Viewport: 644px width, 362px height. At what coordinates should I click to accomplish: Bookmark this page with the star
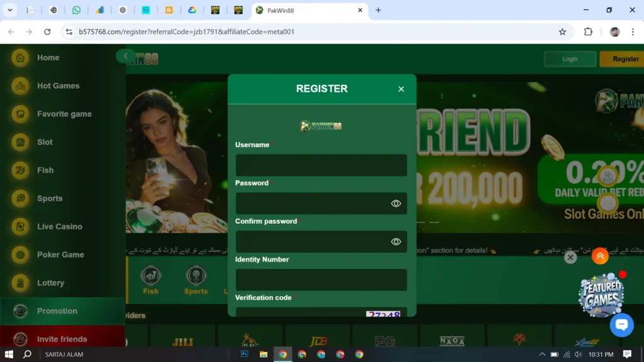[x=562, y=31]
